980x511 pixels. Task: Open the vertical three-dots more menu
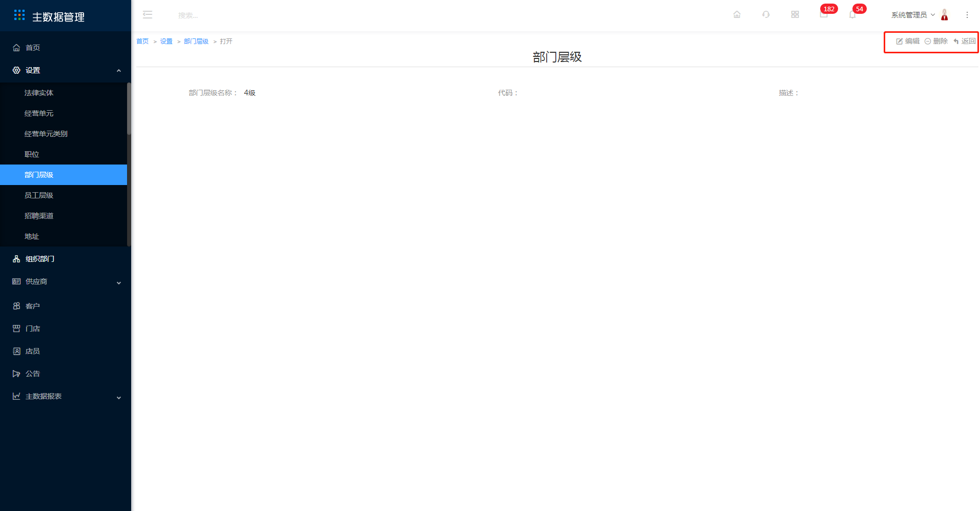[967, 15]
